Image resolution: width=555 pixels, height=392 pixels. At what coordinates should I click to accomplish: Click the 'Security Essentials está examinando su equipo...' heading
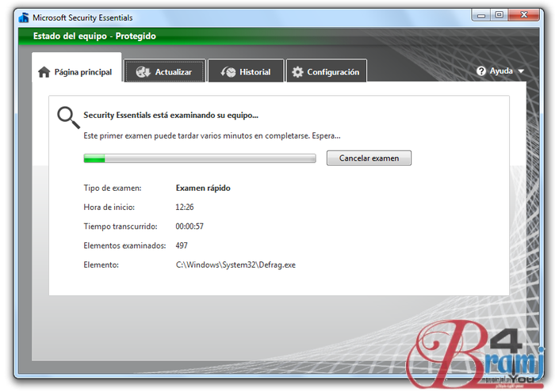click(x=171, y=116)
